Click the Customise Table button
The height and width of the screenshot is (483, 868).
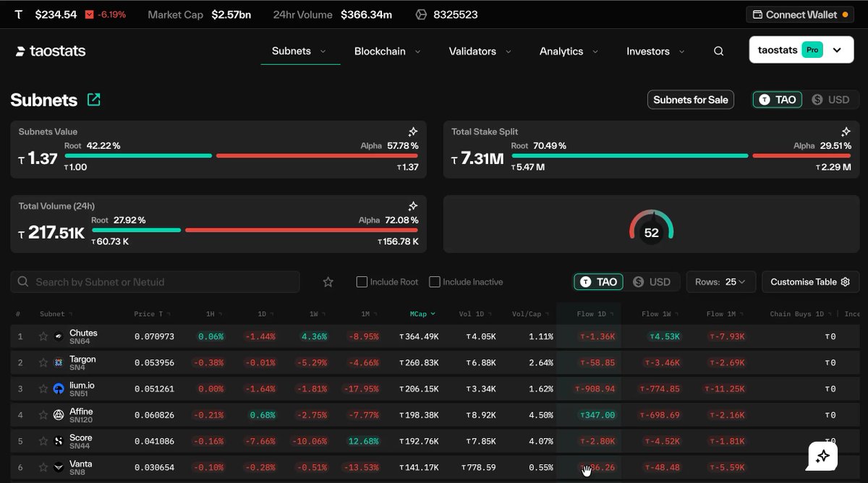[810, 282]
